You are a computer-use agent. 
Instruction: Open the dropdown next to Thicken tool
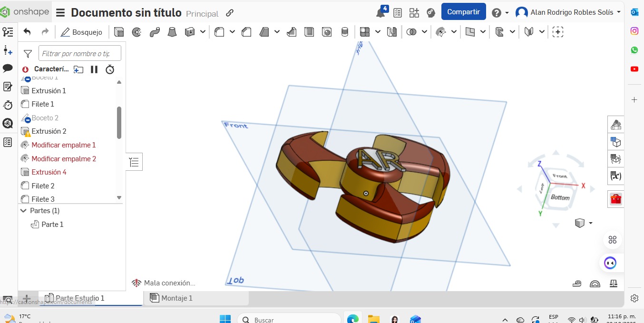pos(203,32)
